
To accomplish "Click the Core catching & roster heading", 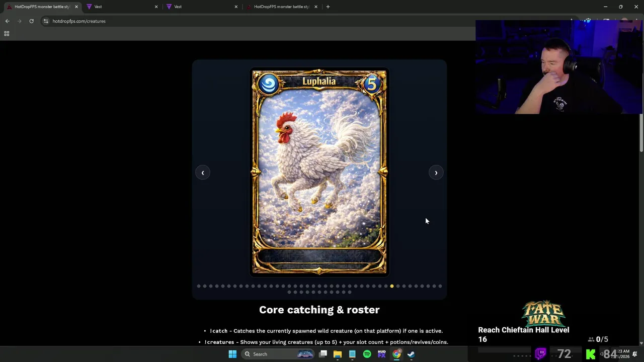I will tap(319, 310).
